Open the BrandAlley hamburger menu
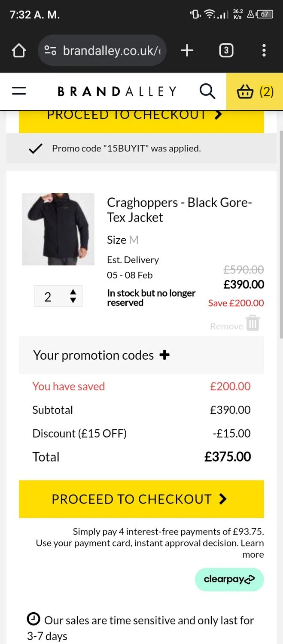The height and width of the screenshot is (644, 283). click(x=19, y=91)
